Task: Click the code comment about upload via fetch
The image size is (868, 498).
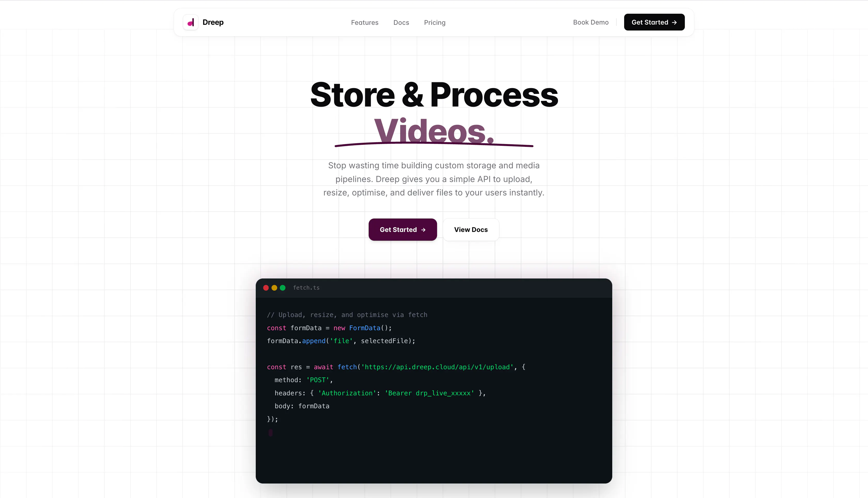Action: (347, 315)
